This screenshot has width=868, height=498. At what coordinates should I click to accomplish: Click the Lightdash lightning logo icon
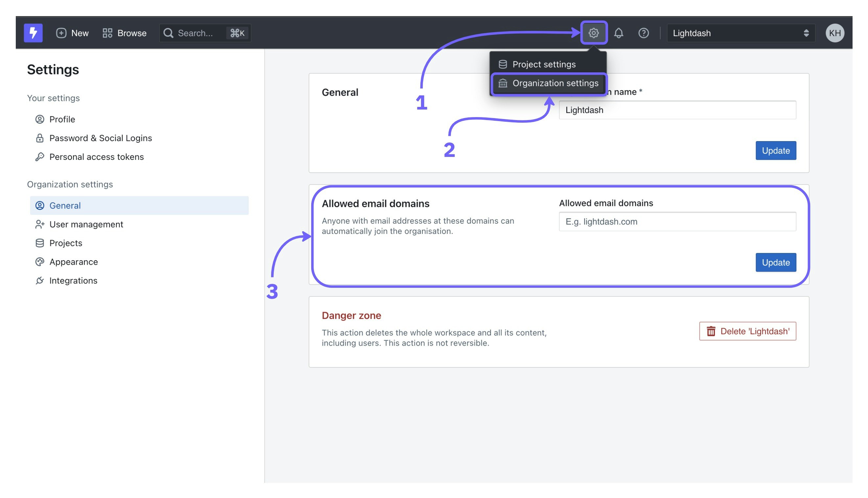[x=33, y=33]
